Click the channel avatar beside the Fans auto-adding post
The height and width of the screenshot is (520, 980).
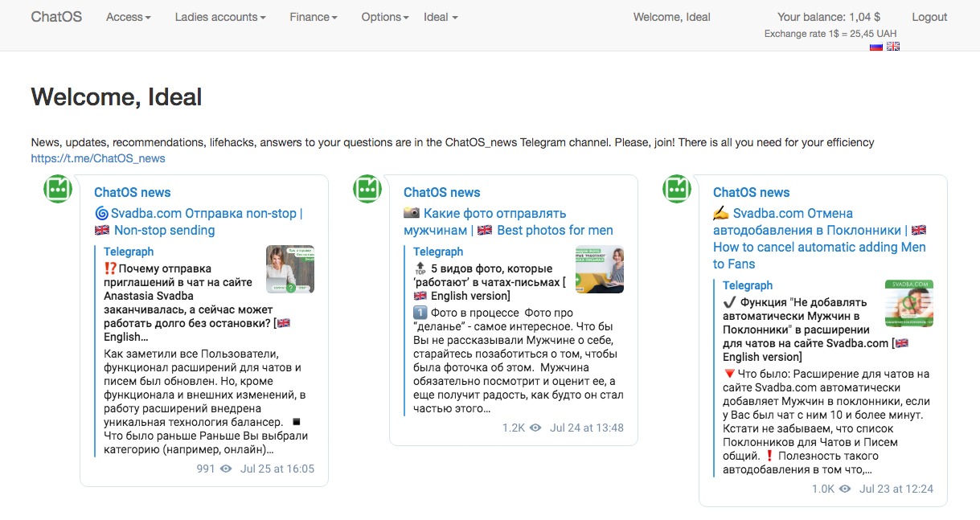coord(677,189)
